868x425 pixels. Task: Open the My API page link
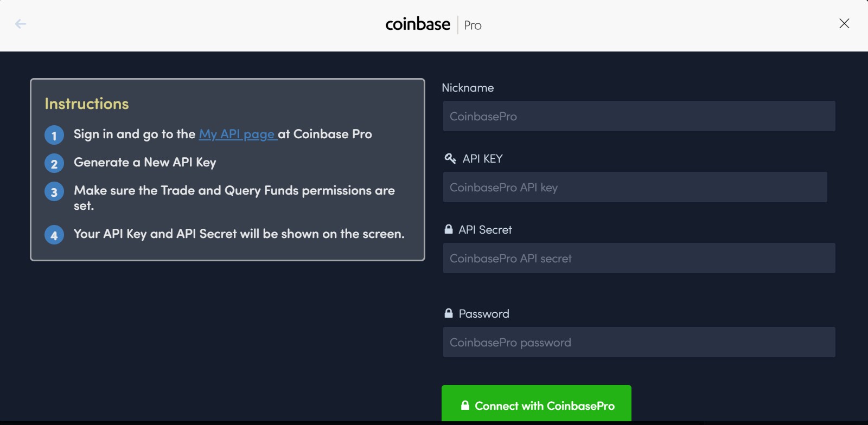(x=238, y=134)
